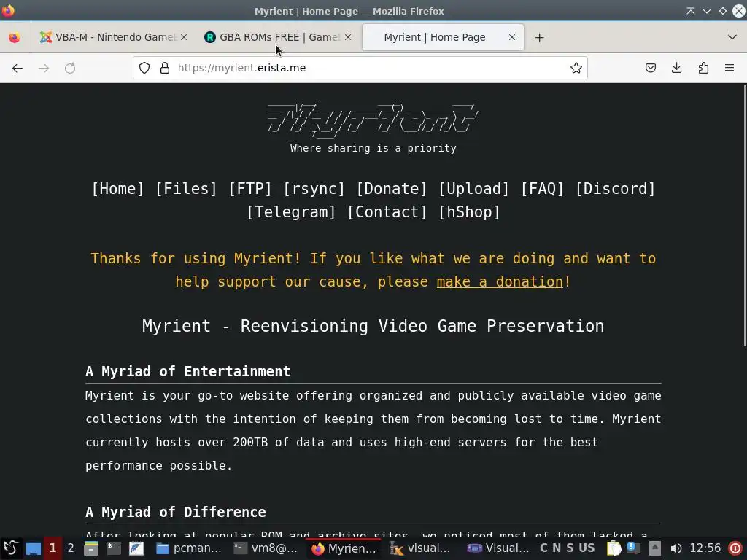Open the [Home] navigation link

(x=117, y=189)
